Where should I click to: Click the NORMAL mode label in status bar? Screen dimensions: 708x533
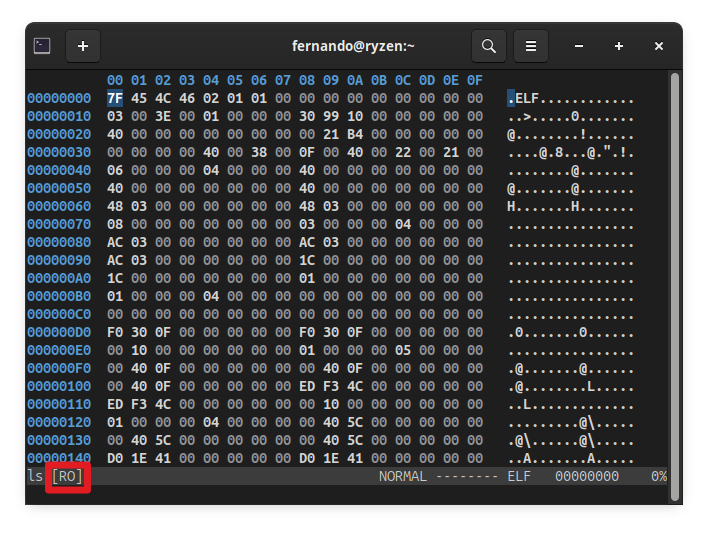tap(402, 477)
